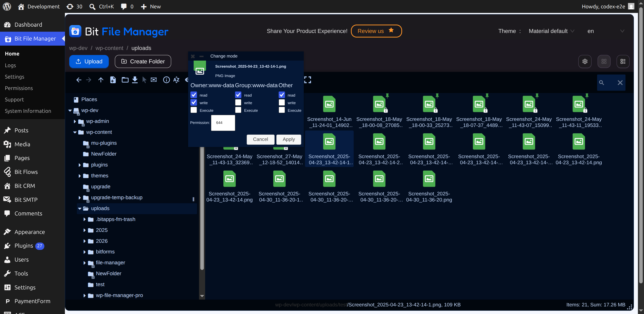Open the WordPress logo menu
Image resolution: width=644 pixels, height=314 pixels.
pyautogui.click(x=7, y=7)
